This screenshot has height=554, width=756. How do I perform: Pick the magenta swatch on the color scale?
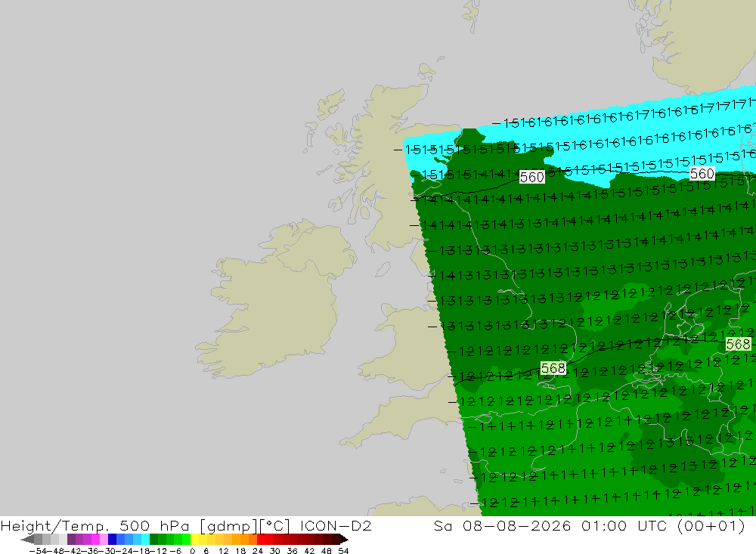coord(95,540)
